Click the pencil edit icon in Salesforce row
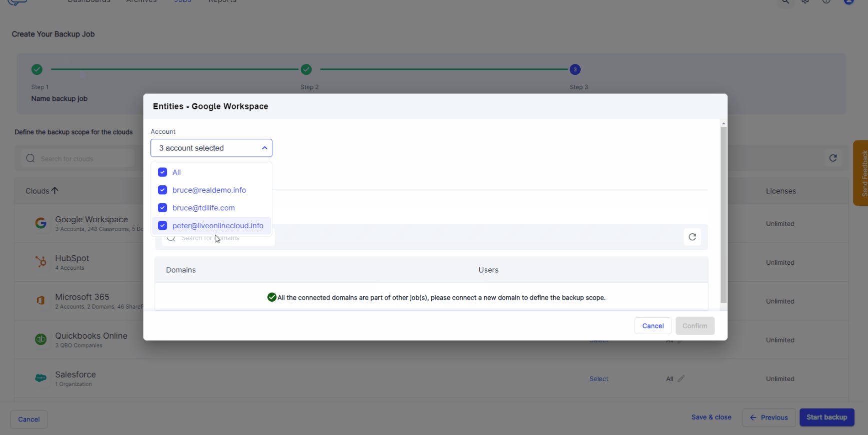 click(681, 379)
